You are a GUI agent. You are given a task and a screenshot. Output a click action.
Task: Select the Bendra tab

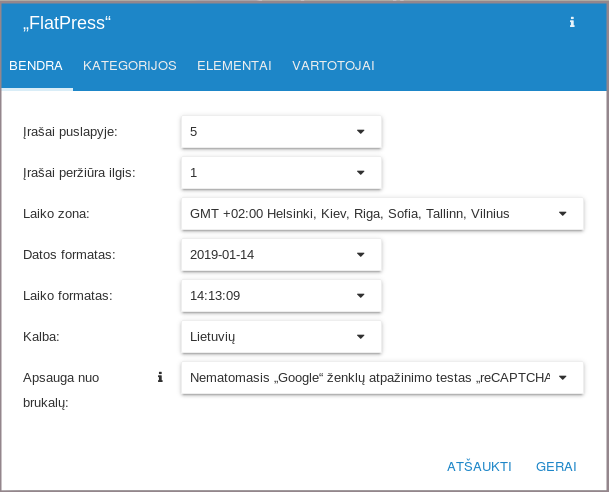coord(36,66)
